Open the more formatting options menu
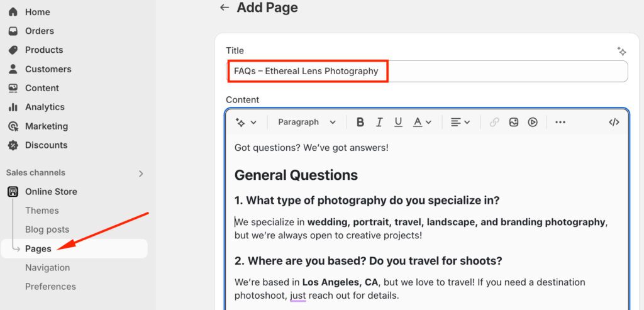Image resolution: width=644 pixels, height=310 pixels. point(560,122)
